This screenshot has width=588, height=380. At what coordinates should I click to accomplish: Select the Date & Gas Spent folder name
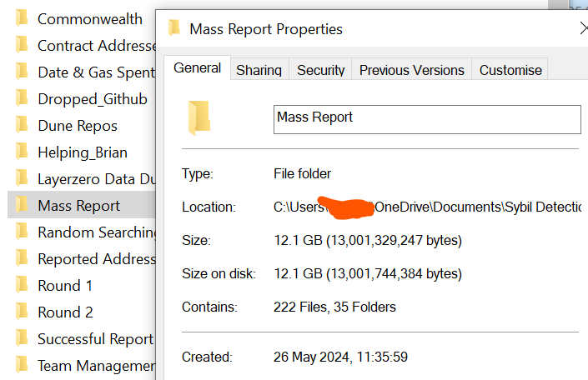pos(97,72)
